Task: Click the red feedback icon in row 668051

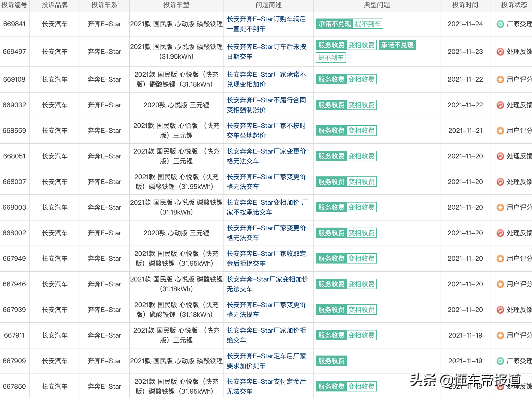Action: point(500,156)
